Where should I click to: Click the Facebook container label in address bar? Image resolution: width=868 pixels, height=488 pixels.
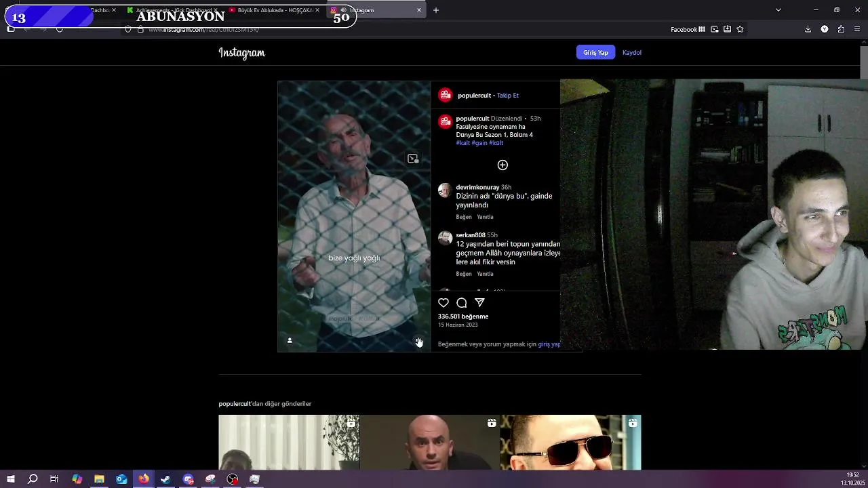tap(688, 29)
